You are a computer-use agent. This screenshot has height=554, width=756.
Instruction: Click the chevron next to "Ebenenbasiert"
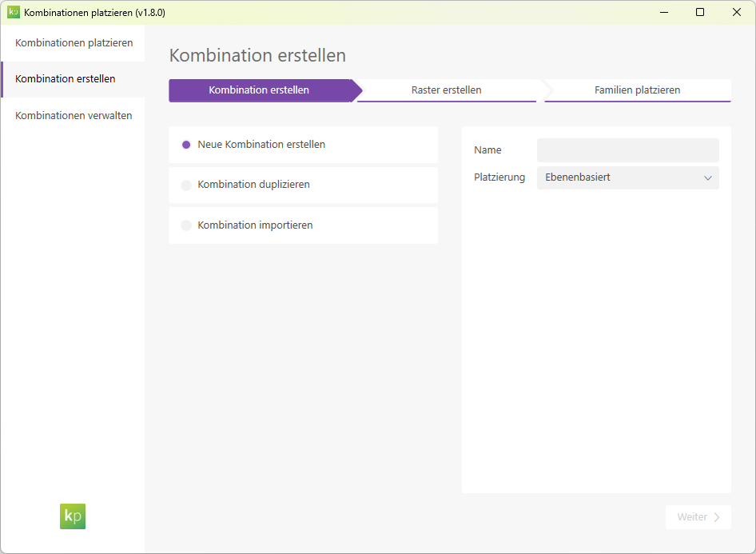point(707,177)
